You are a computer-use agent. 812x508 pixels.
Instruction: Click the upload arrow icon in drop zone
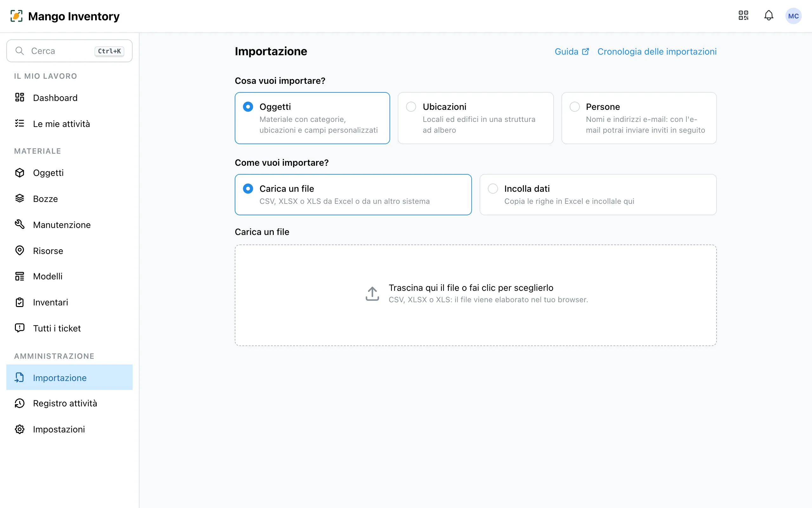coord(372,294)
